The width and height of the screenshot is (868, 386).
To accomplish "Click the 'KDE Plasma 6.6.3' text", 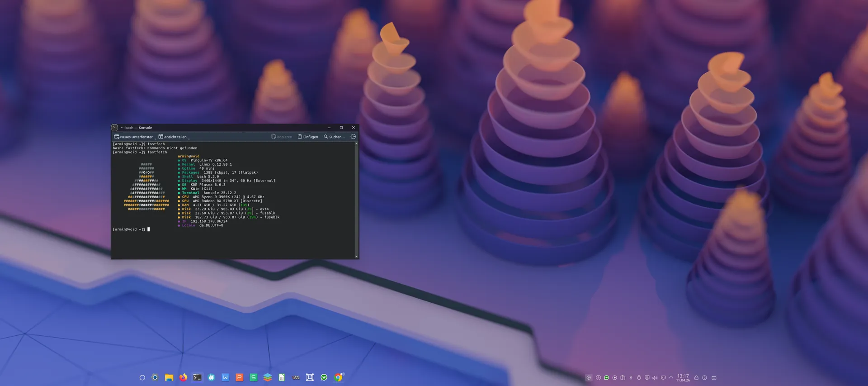I will click(x=208, y=185).
